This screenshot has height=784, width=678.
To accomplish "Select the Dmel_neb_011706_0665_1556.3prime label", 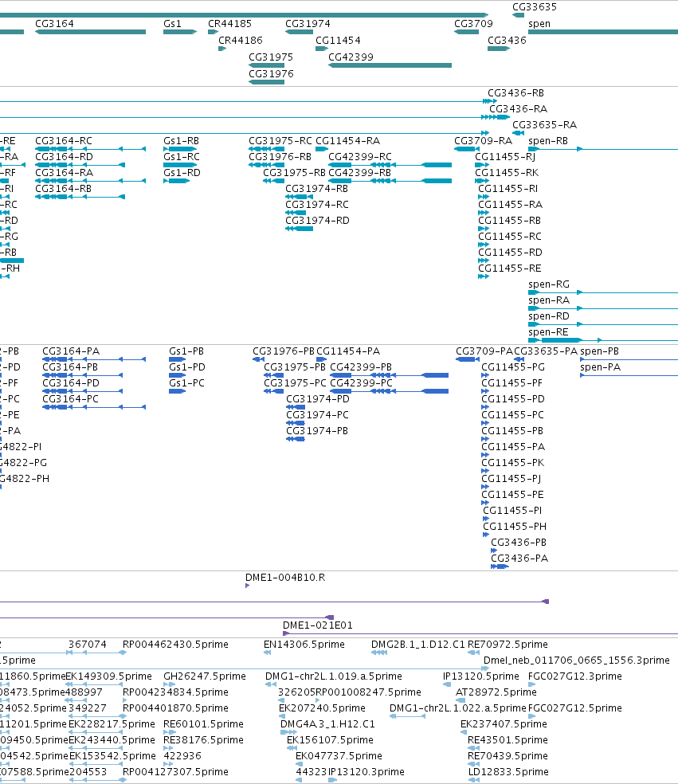I will click(x=577, y=661).
